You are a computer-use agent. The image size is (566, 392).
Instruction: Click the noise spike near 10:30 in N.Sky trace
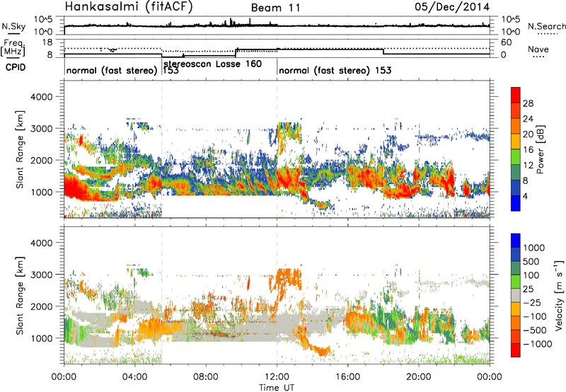click(250, 22)
